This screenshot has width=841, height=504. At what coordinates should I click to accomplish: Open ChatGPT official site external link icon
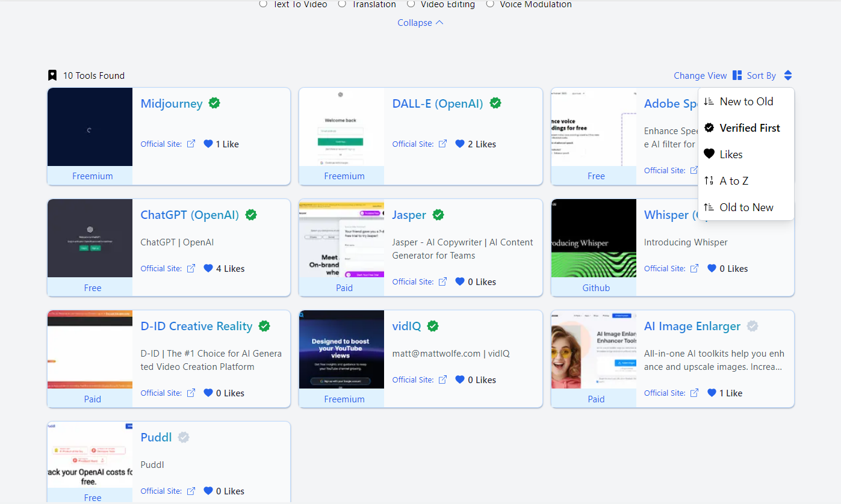[x=191, y=268]
